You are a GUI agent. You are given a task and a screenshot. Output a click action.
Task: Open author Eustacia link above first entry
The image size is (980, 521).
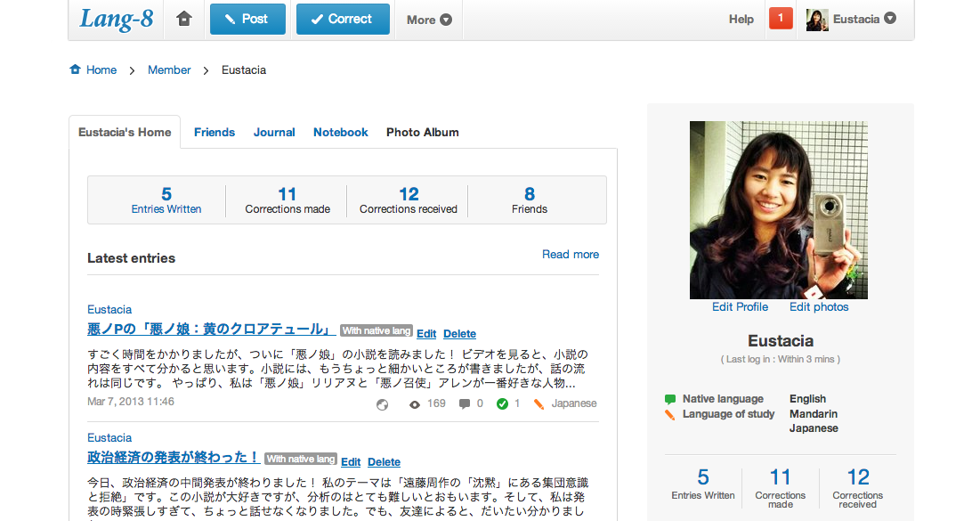(109, 310)
